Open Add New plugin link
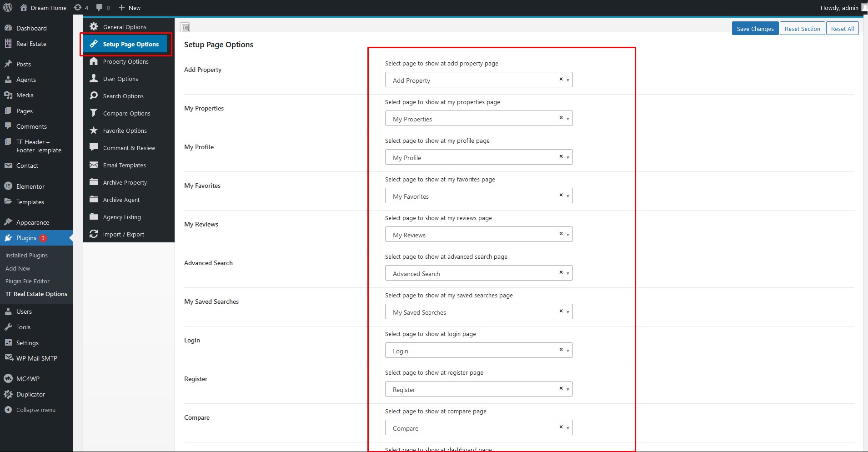Viewport: 868px width, 452px height. tap(18, 268)
